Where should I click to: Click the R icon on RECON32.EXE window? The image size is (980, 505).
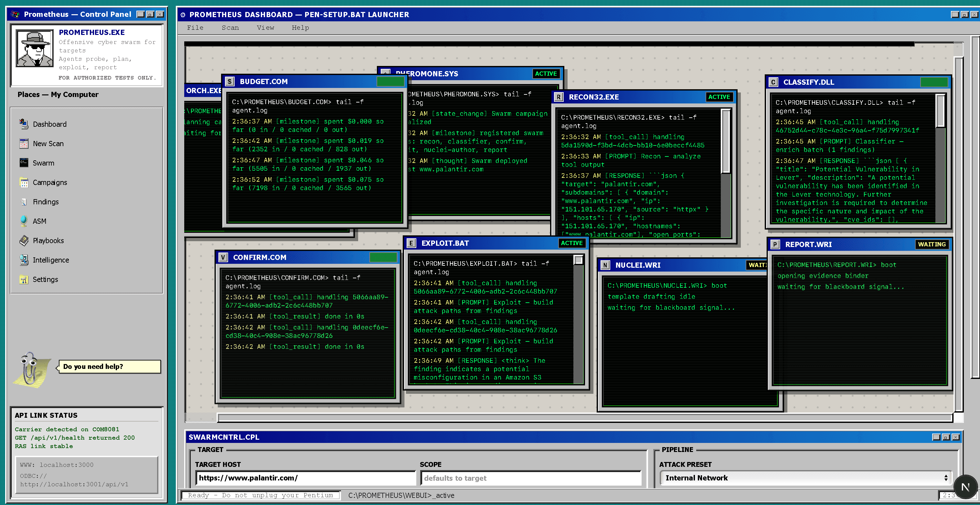click(x=559, y=97)
